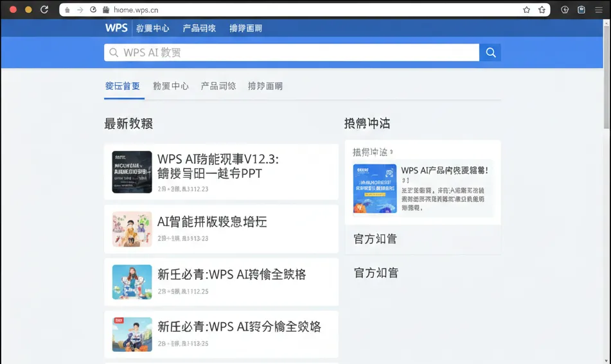The width and height of the screenshot is (611, 364).
Task: Click the clipboard icon in browser toolbar
Action: [581, 10]
